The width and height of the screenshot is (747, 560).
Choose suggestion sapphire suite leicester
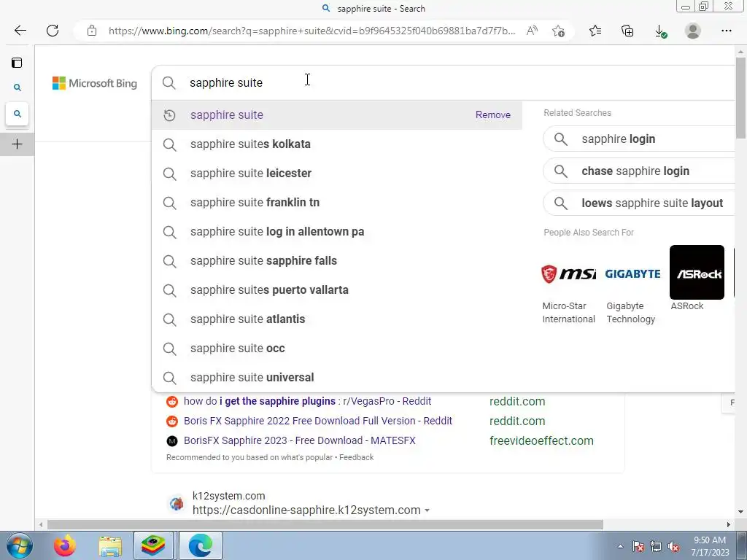coord(336,174)
